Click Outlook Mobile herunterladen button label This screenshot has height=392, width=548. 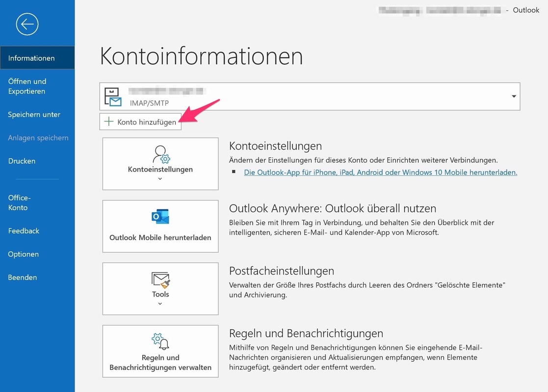click(x=160, y=237)
